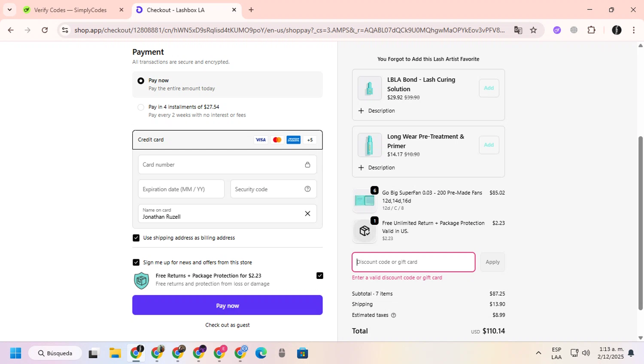The width and height of the screenshot is (644, 364).
Task: Open Microsoft Edge from the taskbar
Action: 261,353
